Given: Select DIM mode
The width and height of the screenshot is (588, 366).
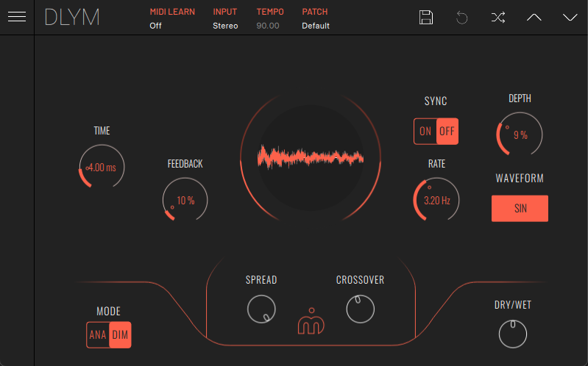Looking at the screenshot, I should pyautogui.click(x=120, y=335).
